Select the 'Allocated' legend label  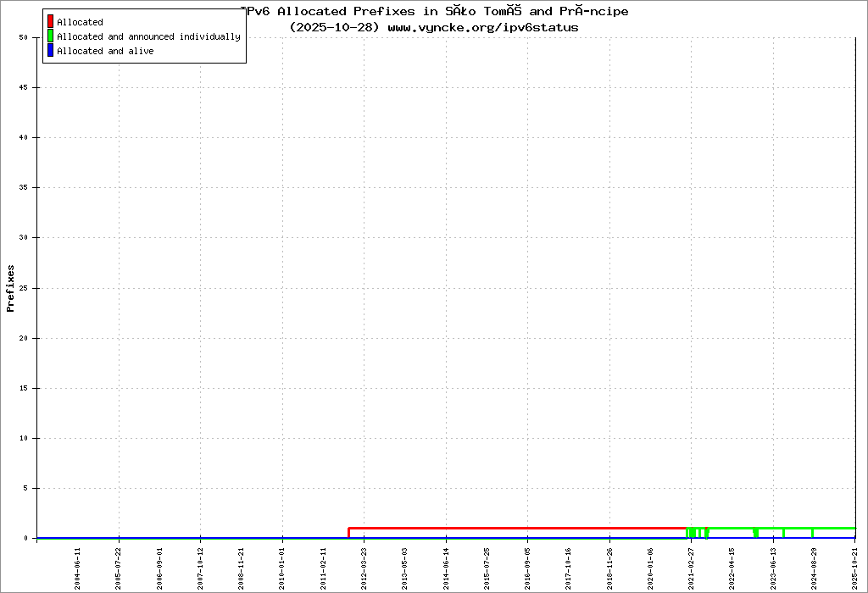click(x=80, y=22)
